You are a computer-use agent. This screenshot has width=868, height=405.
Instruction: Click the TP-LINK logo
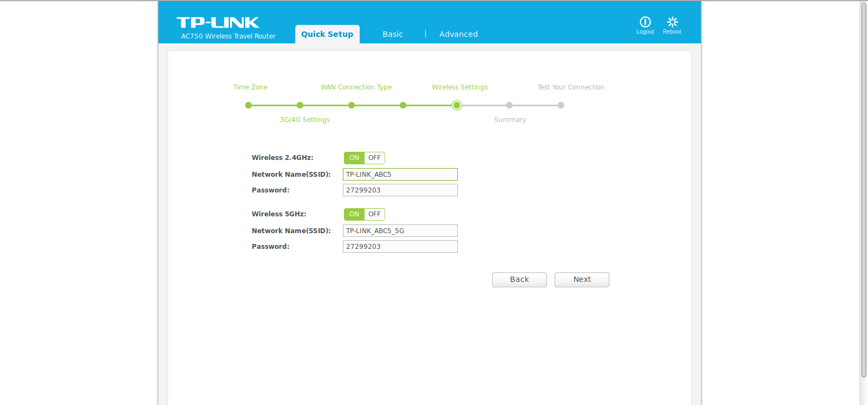click(218, 22)
